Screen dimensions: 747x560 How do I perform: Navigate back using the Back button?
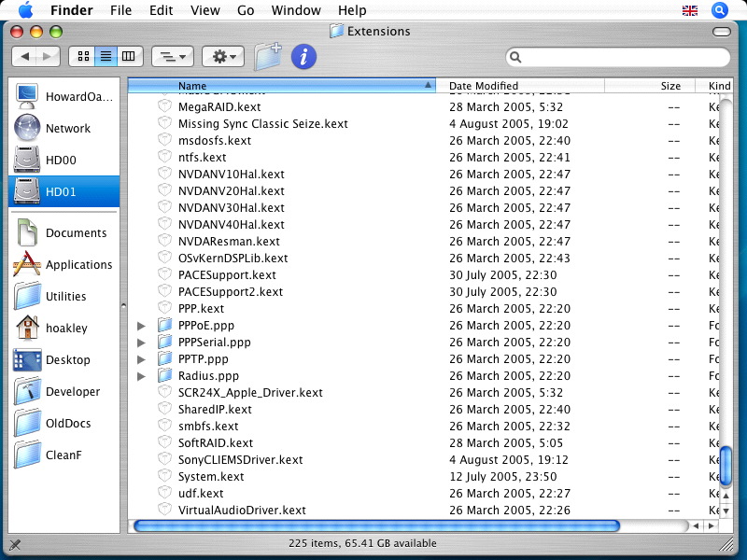click(x=25, y=56)
